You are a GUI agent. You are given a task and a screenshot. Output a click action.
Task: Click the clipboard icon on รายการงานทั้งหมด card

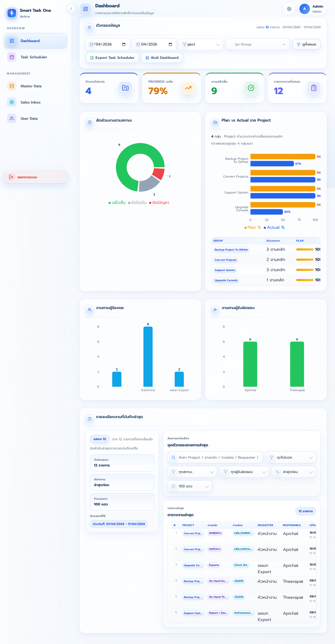click(314, 88)
